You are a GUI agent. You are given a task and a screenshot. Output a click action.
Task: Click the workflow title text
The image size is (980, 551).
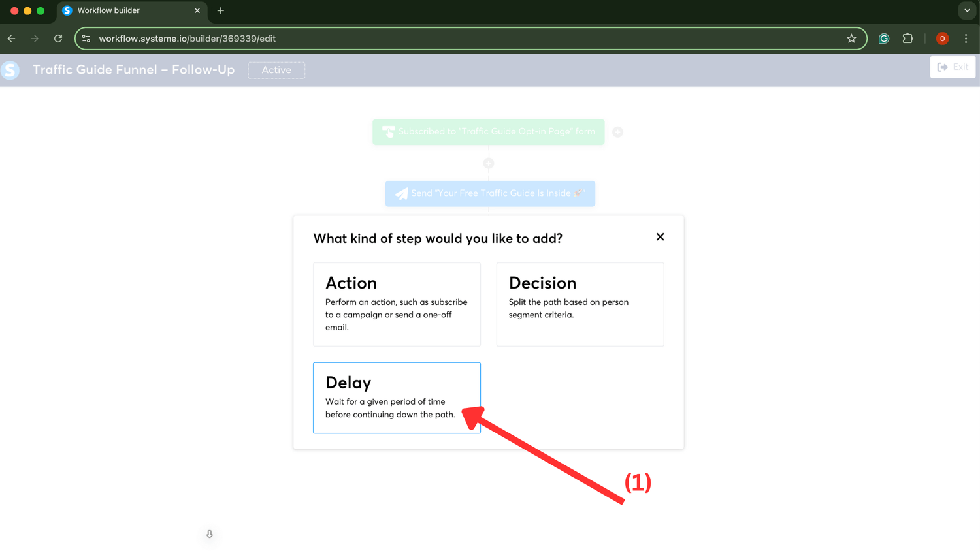[134, 69]
